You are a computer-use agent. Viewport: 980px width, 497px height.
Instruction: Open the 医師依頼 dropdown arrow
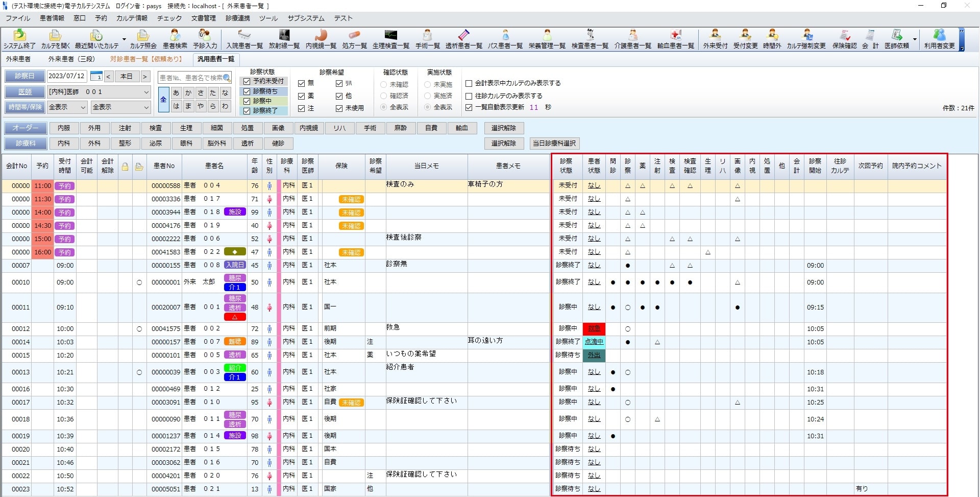click(915, 39)
